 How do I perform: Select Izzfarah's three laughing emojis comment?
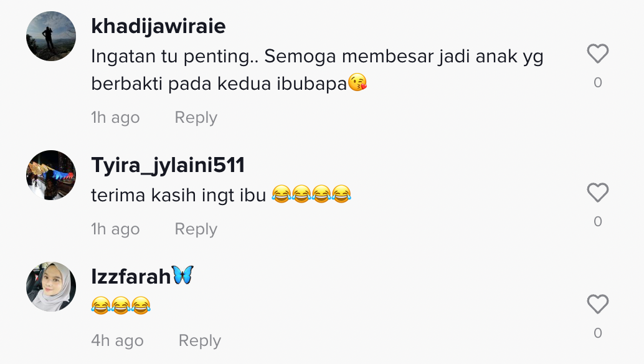pyautogui.click(x=121, y=305)
